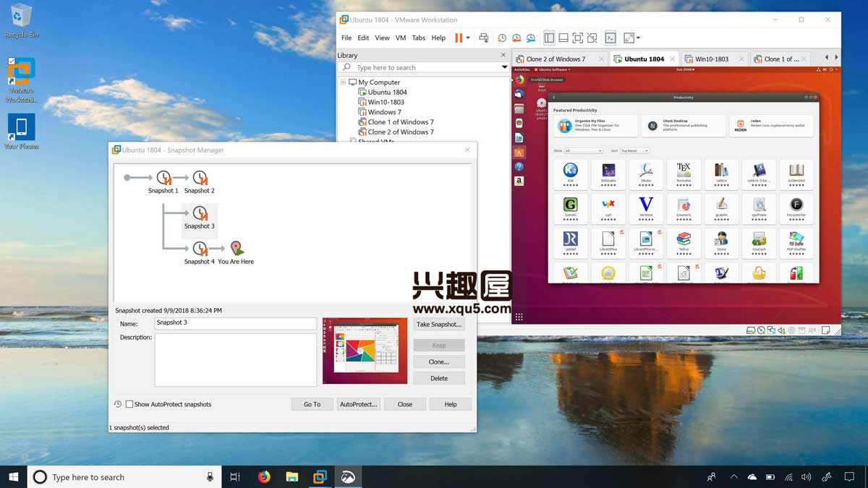Click the Take Snapshot clock toolbar icon
This screenshot has height=488, width=868.
(x=502, y=38)
